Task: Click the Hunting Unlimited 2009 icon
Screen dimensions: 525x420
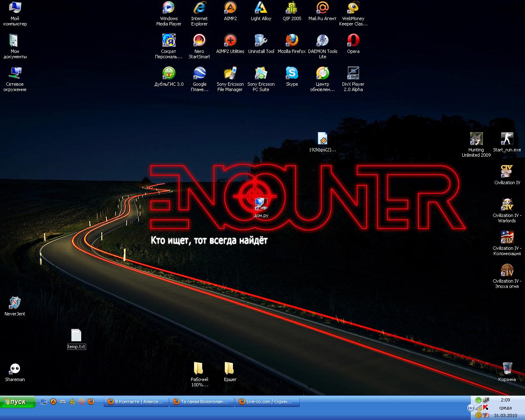Action: [476, 139]
